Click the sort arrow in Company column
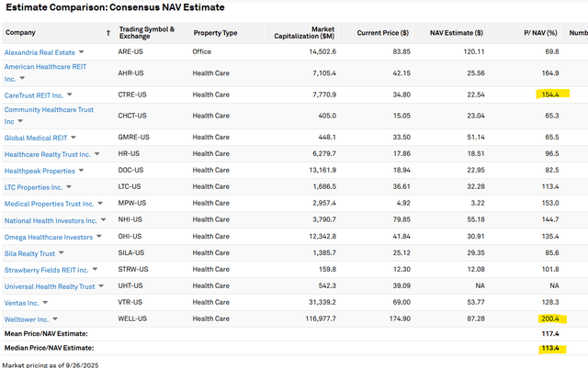The width and height of the screenshot is (588, 368). 108,33
